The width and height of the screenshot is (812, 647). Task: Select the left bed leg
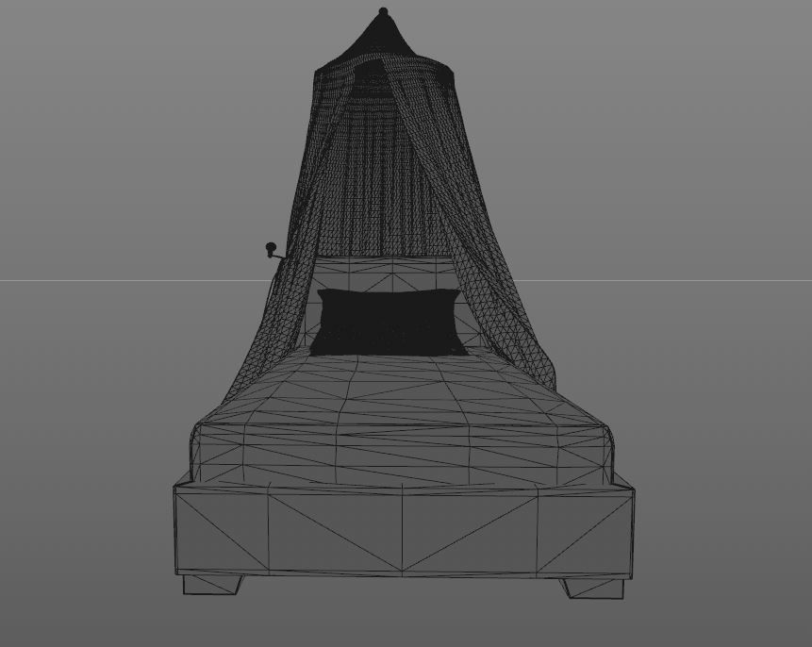213,585
